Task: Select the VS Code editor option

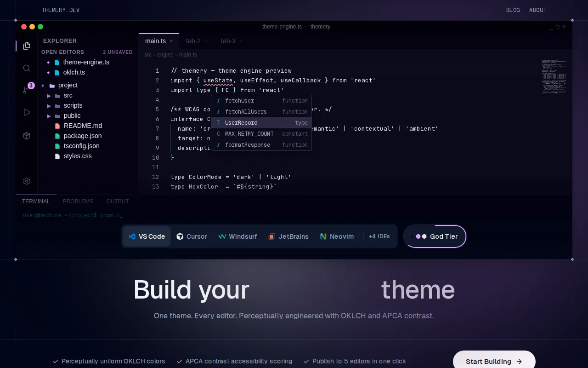Action: coord(147,236)
